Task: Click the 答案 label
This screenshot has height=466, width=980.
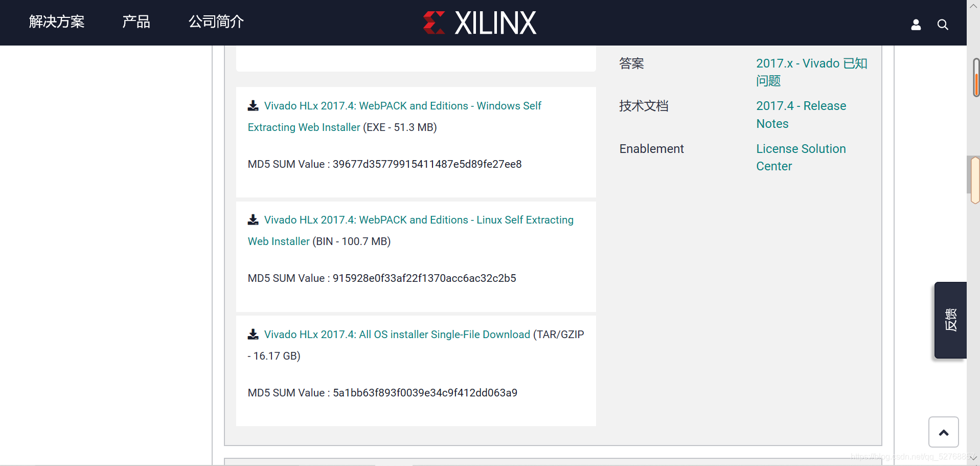Action: point(631,63)
